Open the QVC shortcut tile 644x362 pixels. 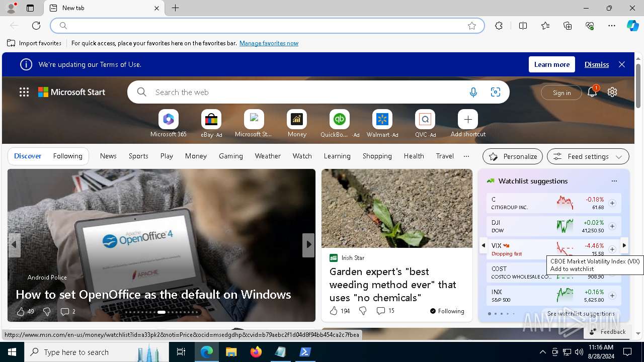coord(425,124)
